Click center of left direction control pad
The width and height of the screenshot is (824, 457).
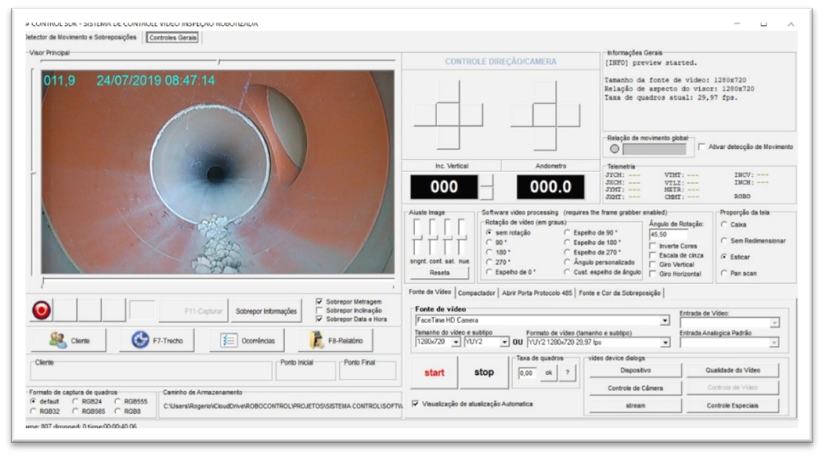(448, 115)
